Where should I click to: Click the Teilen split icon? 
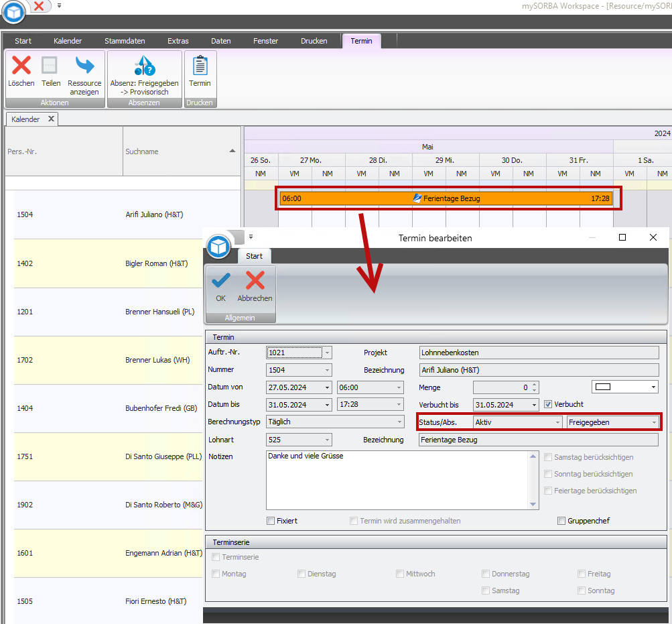coord(50,66)
